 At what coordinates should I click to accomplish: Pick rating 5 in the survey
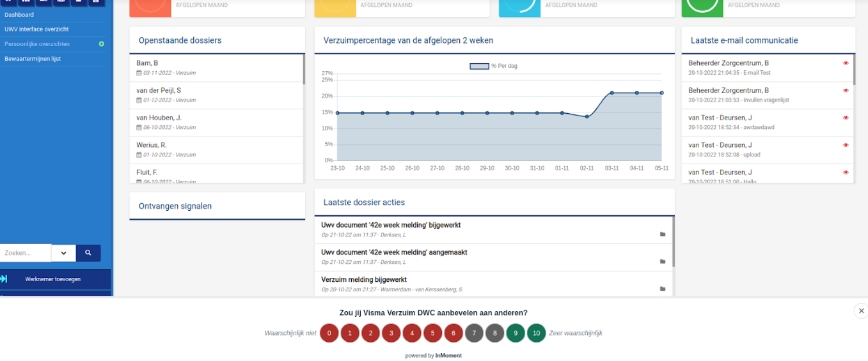pyautogui.click(x=432, y=333)
